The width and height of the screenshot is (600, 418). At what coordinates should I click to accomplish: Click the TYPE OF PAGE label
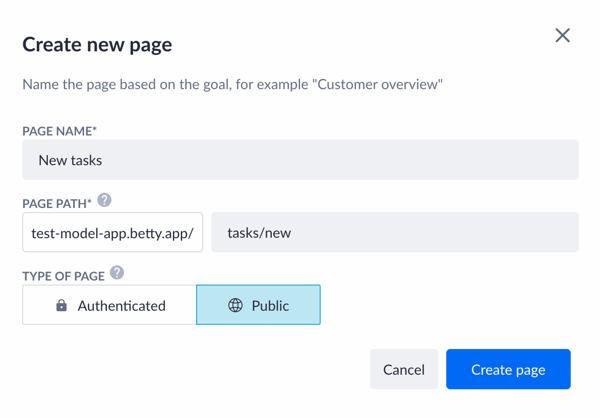pyautogui.click(x=63, y=276)
